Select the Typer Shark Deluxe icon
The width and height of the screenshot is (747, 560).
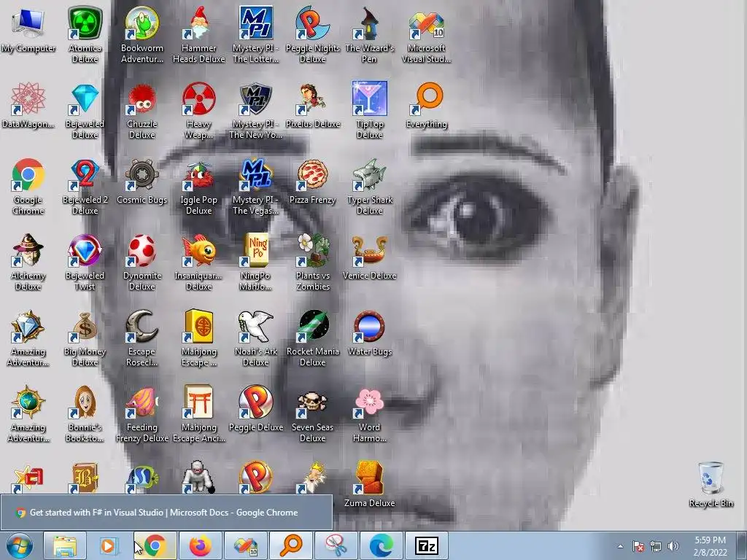pos(369,186)
